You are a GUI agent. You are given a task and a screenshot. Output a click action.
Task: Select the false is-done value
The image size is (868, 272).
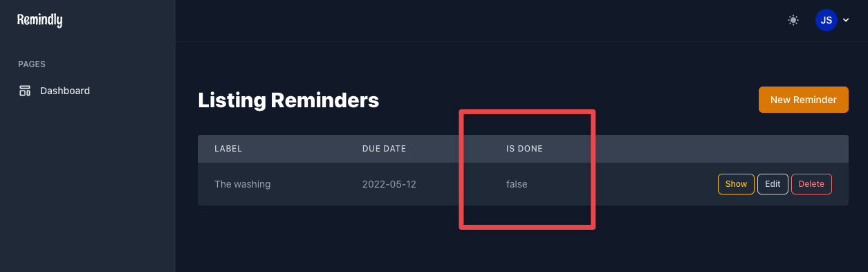coord(517,184)
